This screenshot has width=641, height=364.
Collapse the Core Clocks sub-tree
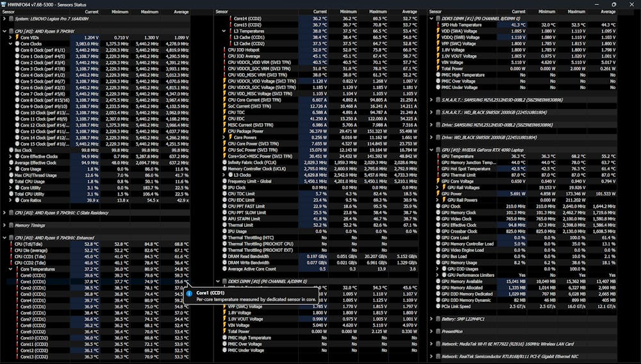[x=11, y=44]
